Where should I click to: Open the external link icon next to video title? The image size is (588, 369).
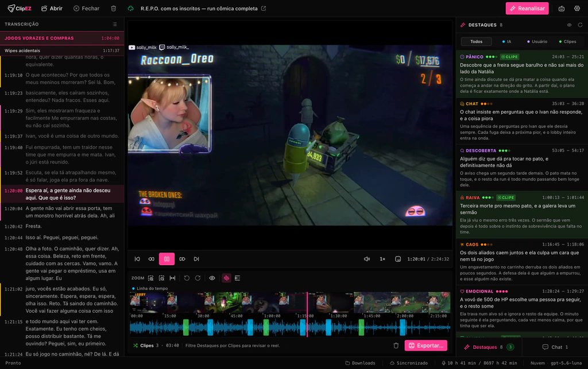coord(264,8)
